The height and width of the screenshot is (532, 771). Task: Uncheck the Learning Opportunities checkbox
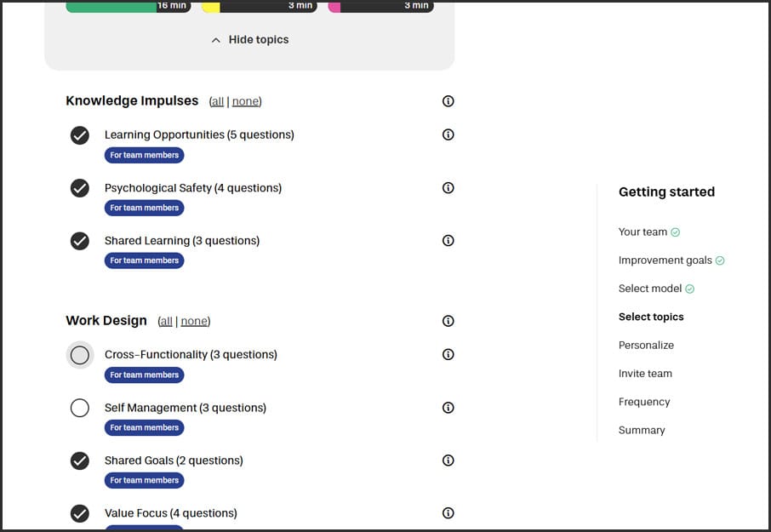80,135
